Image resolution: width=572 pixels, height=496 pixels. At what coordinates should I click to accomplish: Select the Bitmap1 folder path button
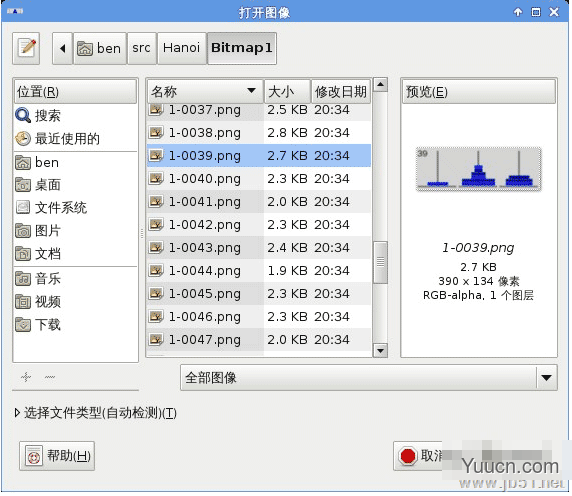click(242, 49)
